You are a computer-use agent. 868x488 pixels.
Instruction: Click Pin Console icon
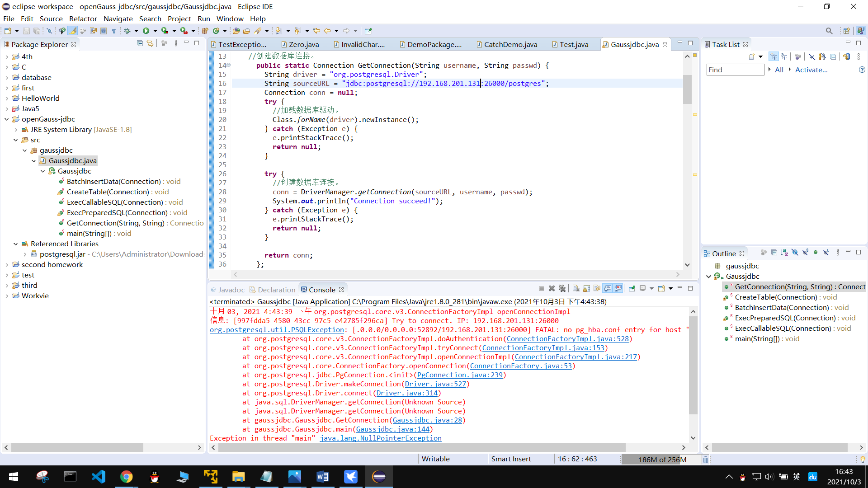point(632,288)
